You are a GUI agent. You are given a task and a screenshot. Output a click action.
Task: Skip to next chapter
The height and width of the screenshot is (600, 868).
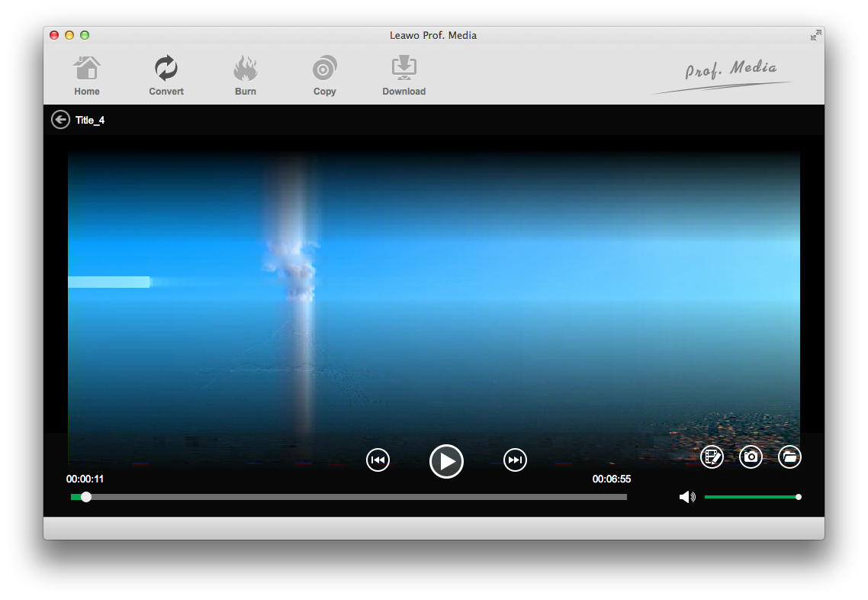click(x=515, y=460)
